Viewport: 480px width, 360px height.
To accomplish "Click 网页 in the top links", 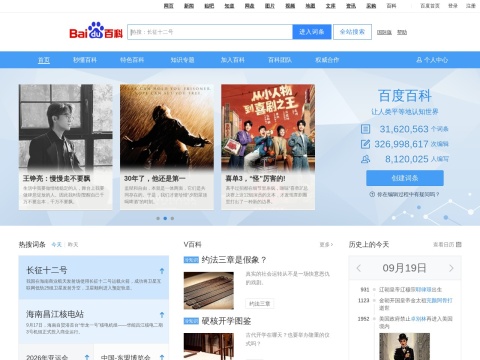I will click(x=169, y=6).
